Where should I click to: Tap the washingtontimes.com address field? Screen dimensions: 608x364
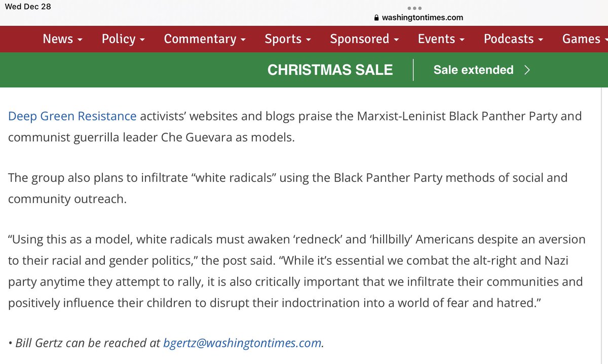point(422,18)
